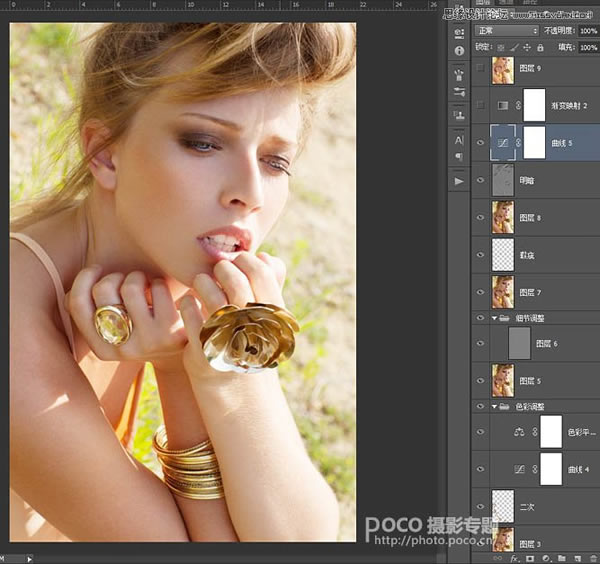
Task: Hide the 图层 7 layer
Action: click(x=480, y=292)
